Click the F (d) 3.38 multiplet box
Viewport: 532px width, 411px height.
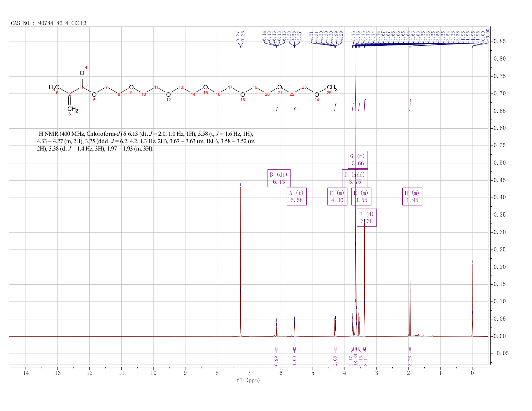point(367,218)
